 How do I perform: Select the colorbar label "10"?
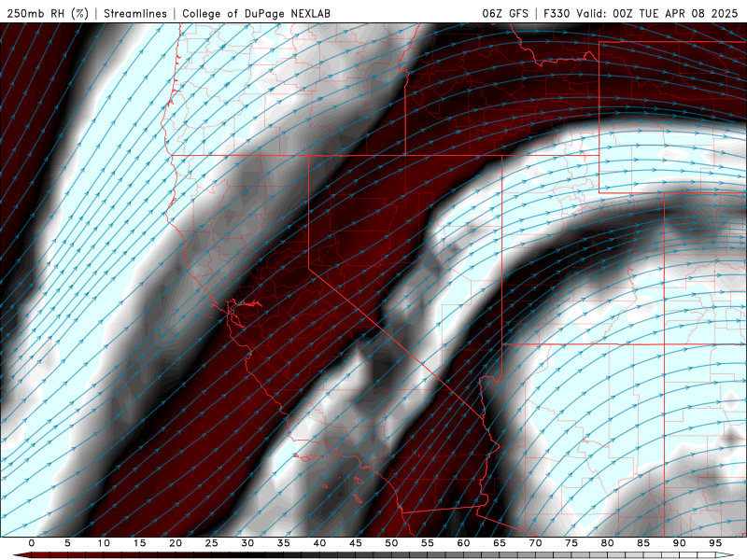[x=104, y=543]
